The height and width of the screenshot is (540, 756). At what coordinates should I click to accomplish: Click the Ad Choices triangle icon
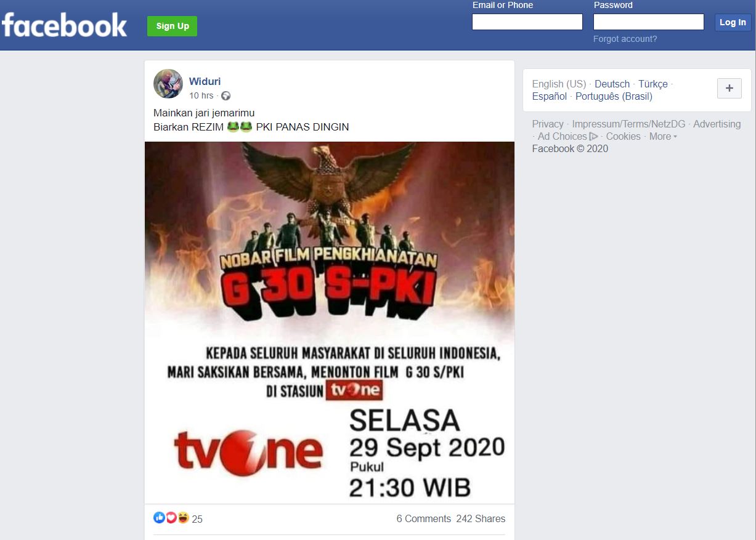(594, 137)
